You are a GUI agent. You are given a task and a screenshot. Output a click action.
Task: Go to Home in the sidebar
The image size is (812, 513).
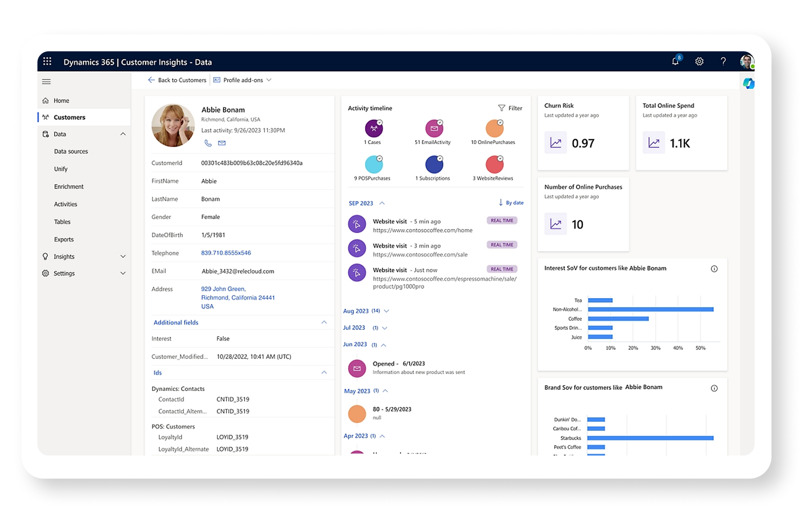click(x=61, y=101)
